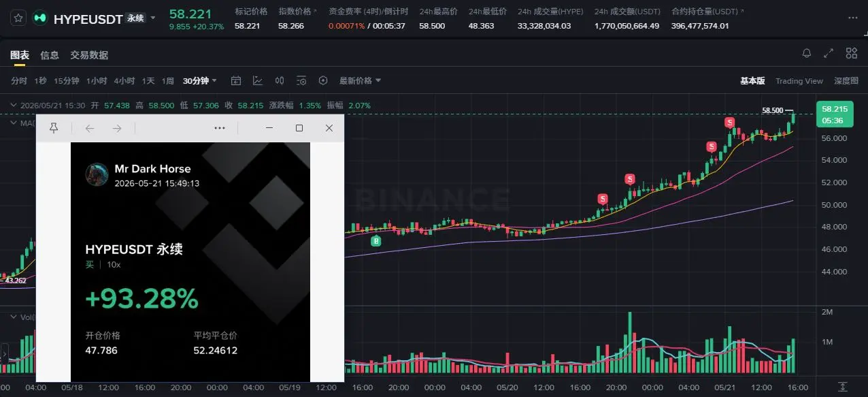Image resolution: width=868 pixels, height=397 pixels.
Task: Open the layout widgets grid icon
Action: (851, 53)
